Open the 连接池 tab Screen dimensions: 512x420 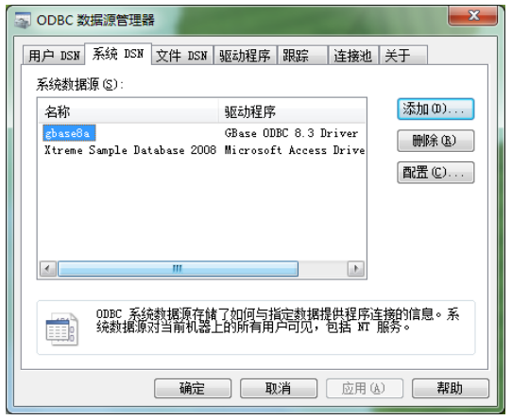[353, 55]
